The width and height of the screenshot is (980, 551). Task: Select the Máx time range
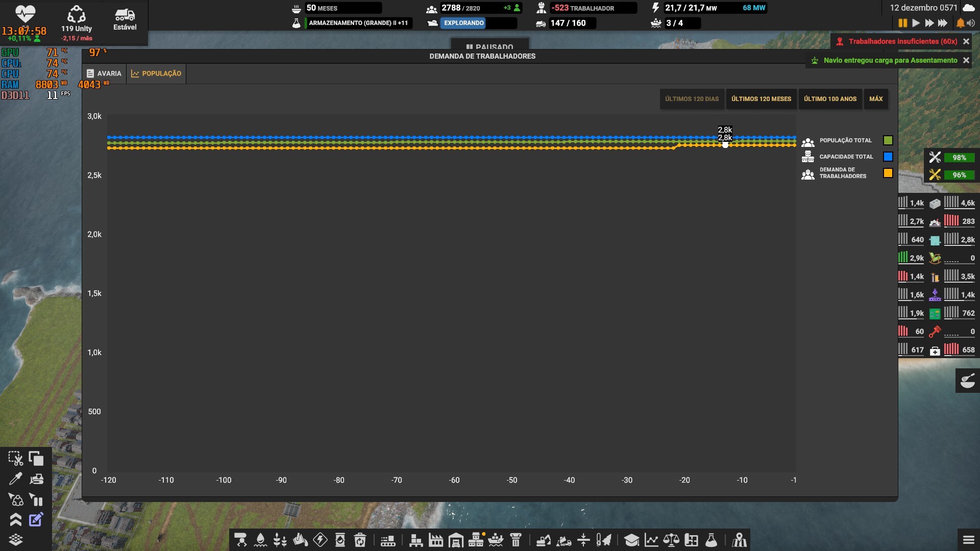click(x=876, y=99)
